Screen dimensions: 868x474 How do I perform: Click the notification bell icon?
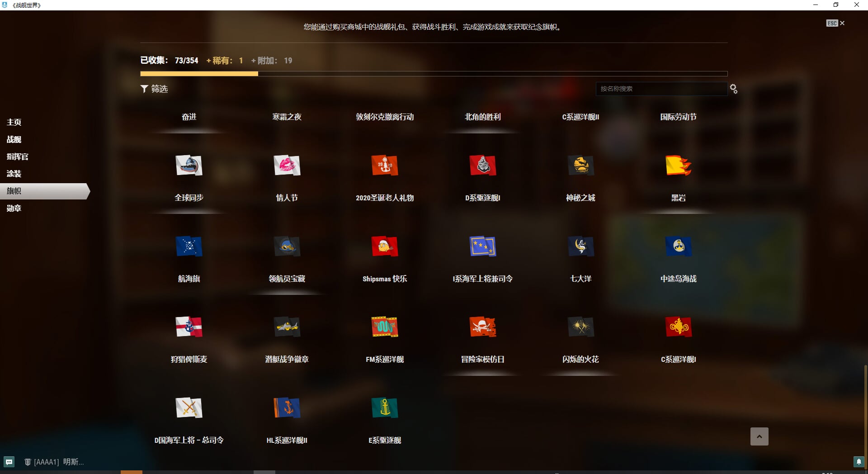(859, 462)
